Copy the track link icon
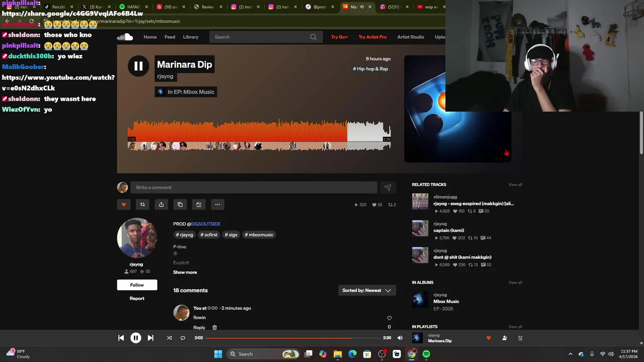Viewport: 644px width, 362px height. click(180, 205)
